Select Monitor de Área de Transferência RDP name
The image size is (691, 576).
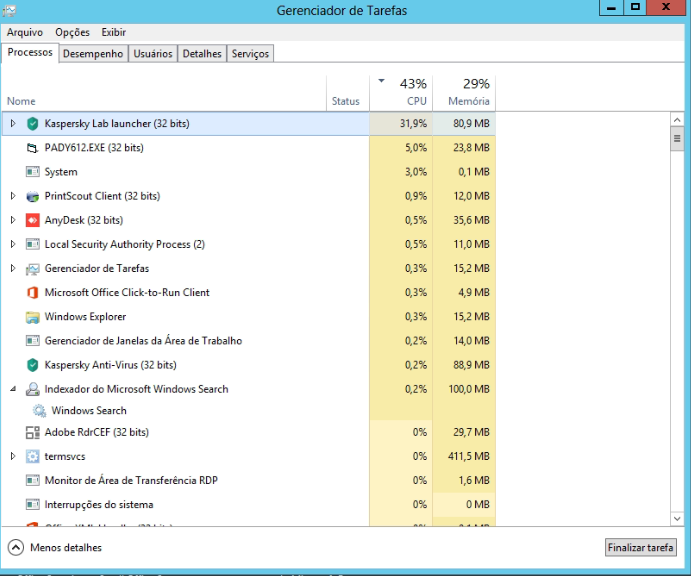[x=131, y=480]
